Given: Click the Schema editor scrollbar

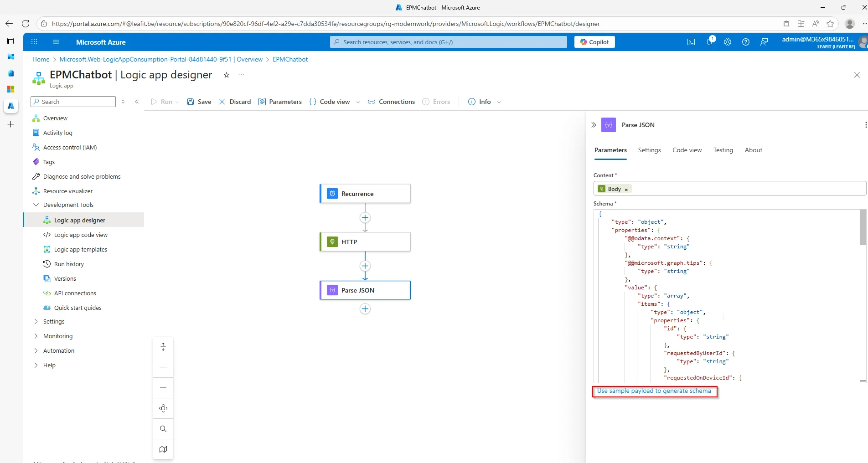Looking at the screenshot, I should (863, 227).
